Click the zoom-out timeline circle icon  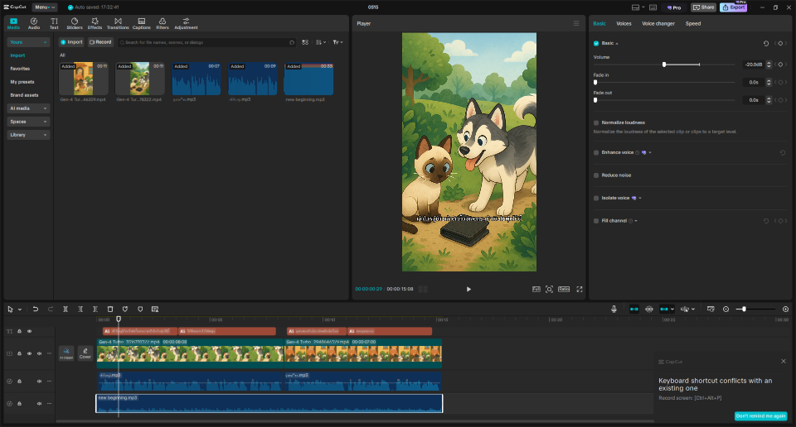pos(726,309)
